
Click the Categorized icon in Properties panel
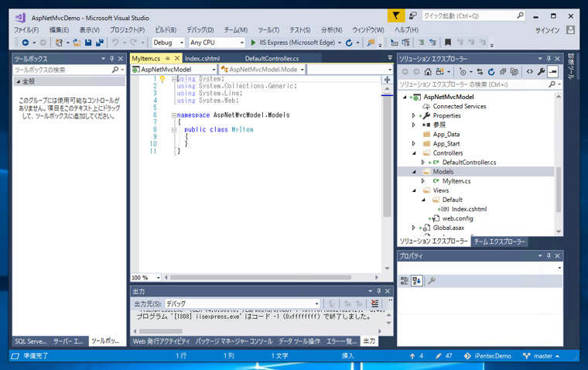404,281
